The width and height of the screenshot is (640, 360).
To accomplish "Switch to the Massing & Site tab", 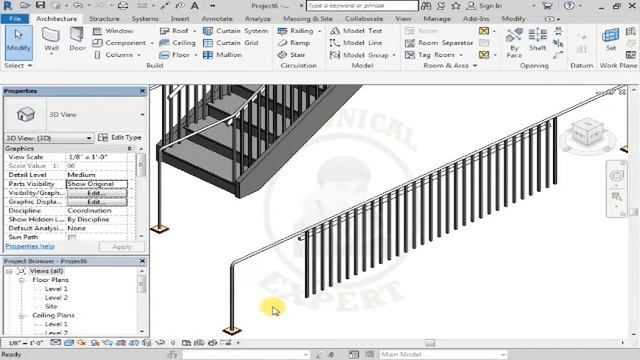I will pos(308,19).
